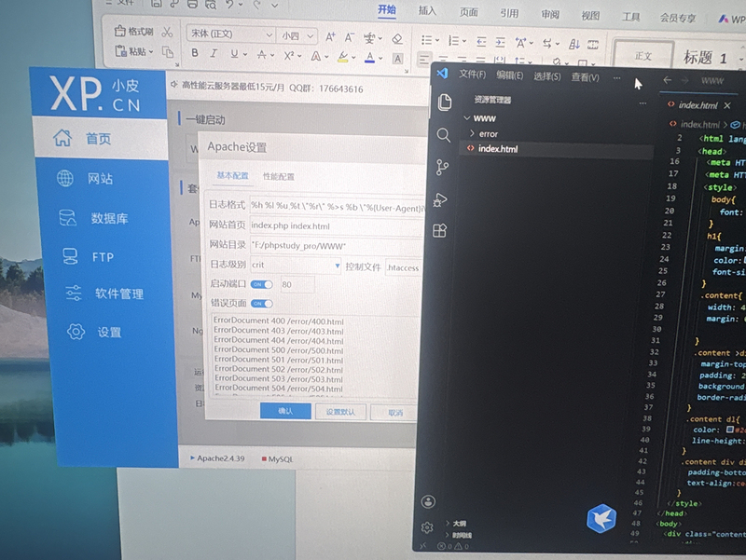Toggle Underline formatting in WPS
This screenshot has width=746, height=560.
tap(234, 54)
